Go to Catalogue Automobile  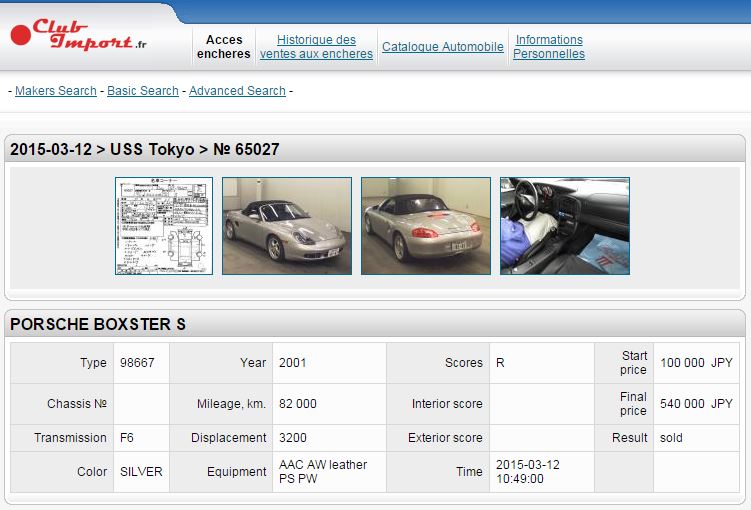(443, 47)
